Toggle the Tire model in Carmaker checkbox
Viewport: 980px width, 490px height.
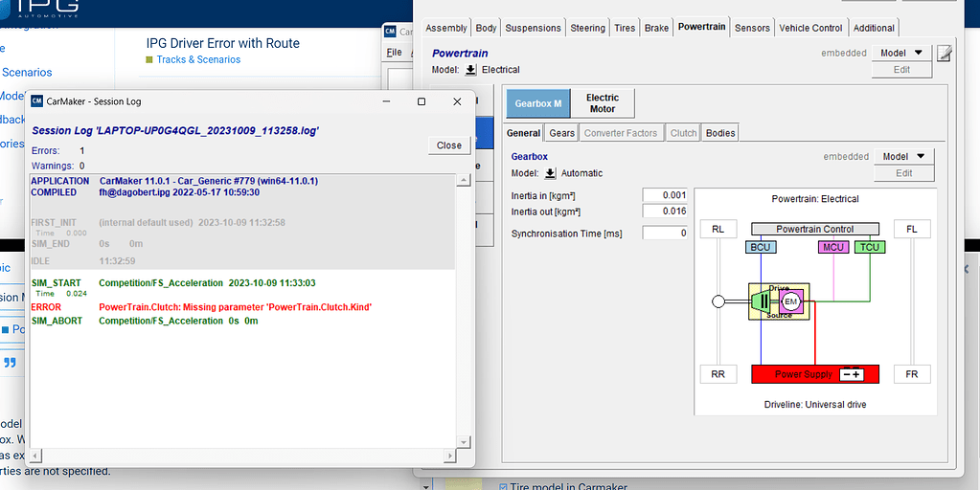click(504, 486)
